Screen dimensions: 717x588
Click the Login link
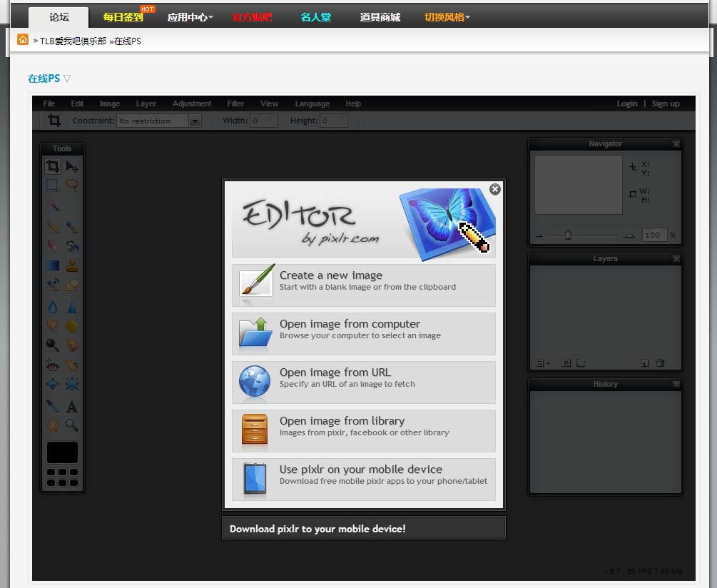tap(627, 103)
